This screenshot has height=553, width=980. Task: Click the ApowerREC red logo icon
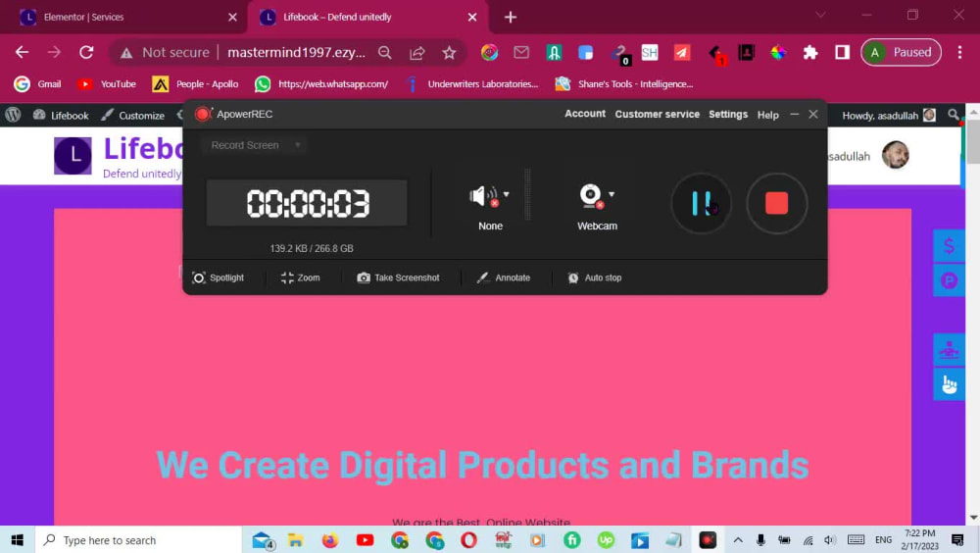click(203, 114)
